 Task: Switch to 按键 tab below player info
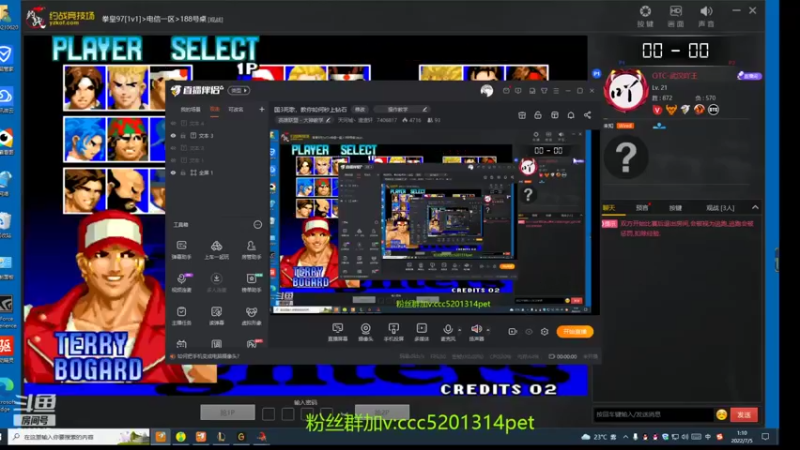pyautogui.click(x=675, y=208)
